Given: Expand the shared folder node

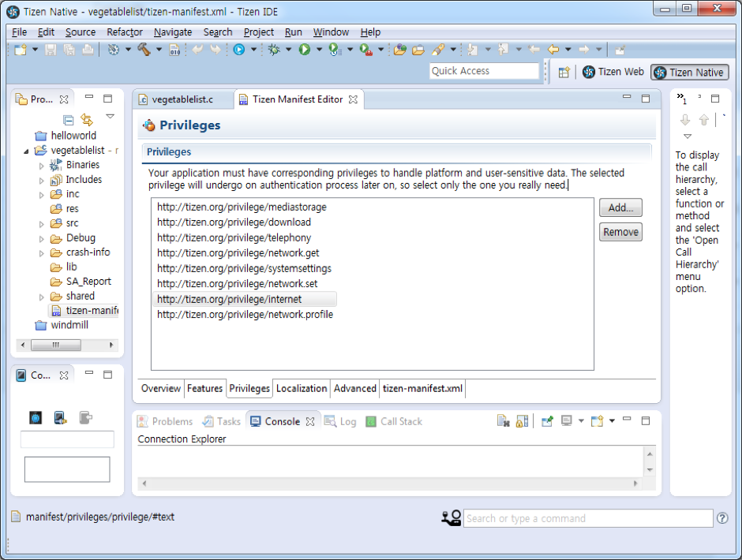Looking at the screenshot, I should click(42, 297).
